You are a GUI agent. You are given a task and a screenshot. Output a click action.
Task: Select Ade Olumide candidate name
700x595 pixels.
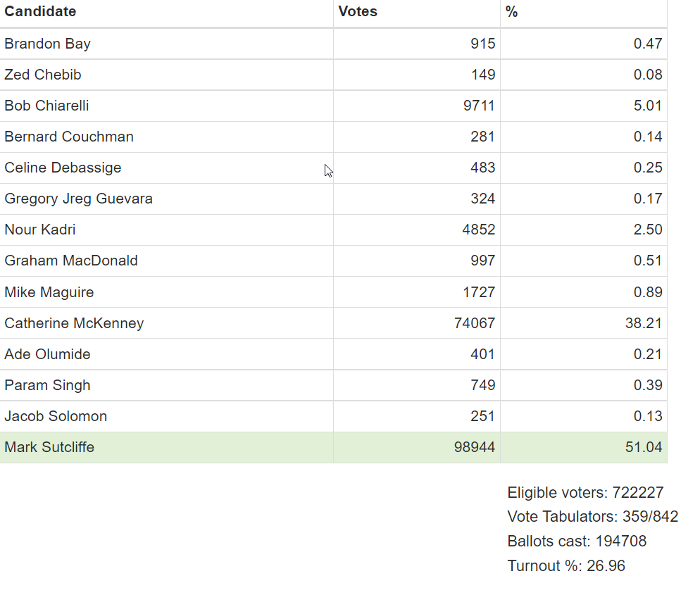click(x=47, y=354)
